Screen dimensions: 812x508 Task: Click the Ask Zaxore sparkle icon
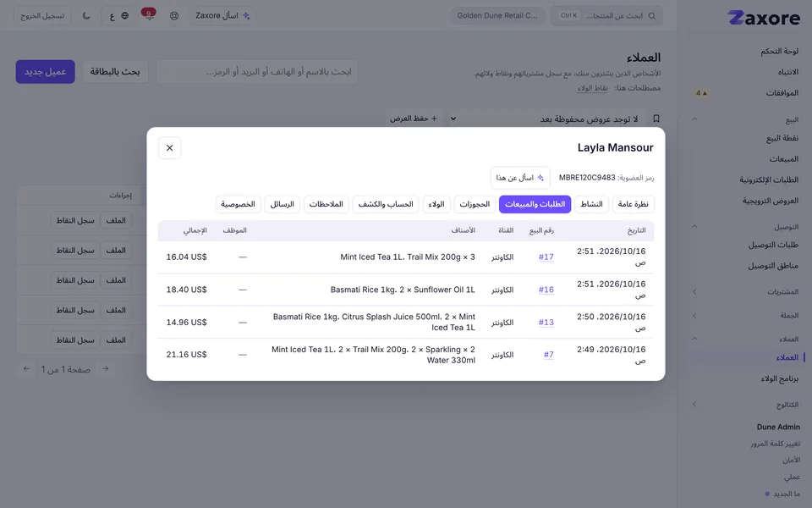pyautogui.click(x=246, y=15)
